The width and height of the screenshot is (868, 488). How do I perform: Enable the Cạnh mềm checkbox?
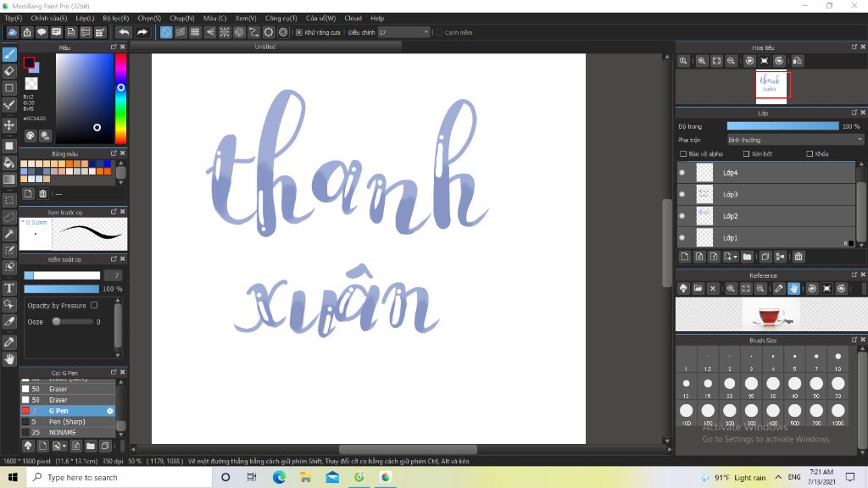(439, 33)
